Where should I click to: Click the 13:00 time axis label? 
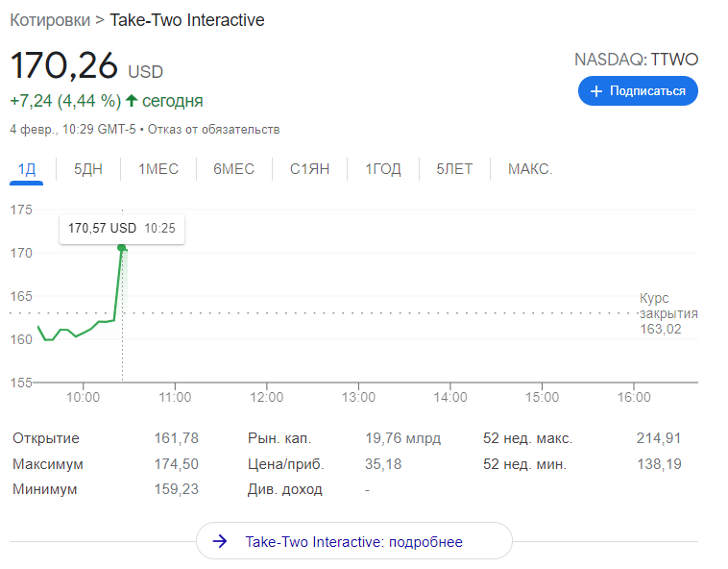(x=358, y=397)
